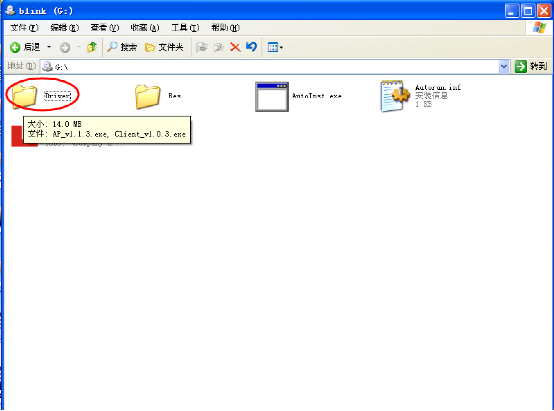Expand the Back history dropdown arrow
Viewport: 554px width, 411px height.
point(49,47)
